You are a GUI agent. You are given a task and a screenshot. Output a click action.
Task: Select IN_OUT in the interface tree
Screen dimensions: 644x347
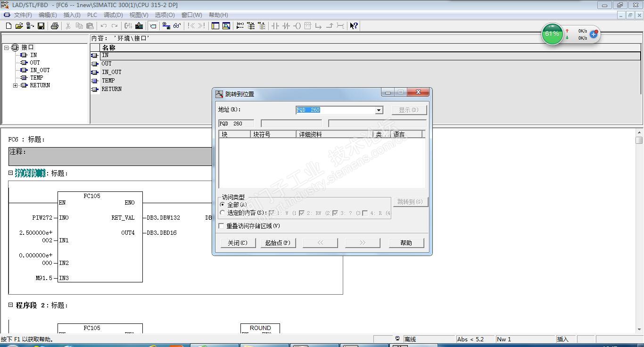[x=40, y=70]
